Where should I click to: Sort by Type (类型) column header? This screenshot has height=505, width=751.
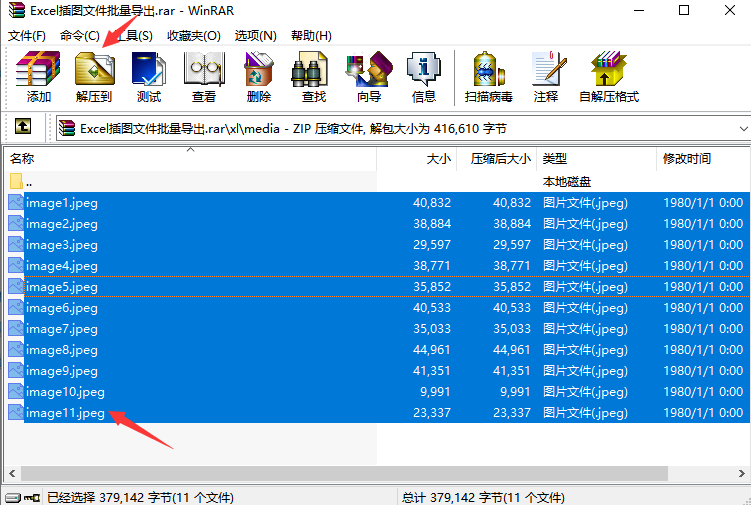pyautogui.click(x=596, y=159)
